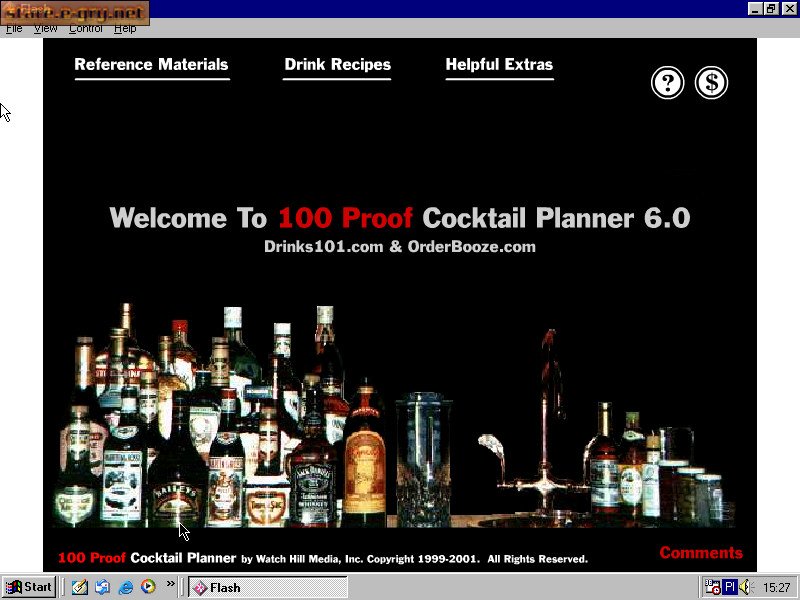This screenshot has width=800, height=600.
Task: Open Windows Media Player from Quick Launch
Action: click(147, 587)
